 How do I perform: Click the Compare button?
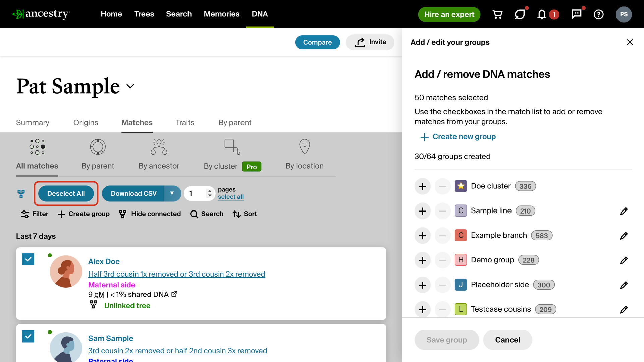[x=317, y=42]
